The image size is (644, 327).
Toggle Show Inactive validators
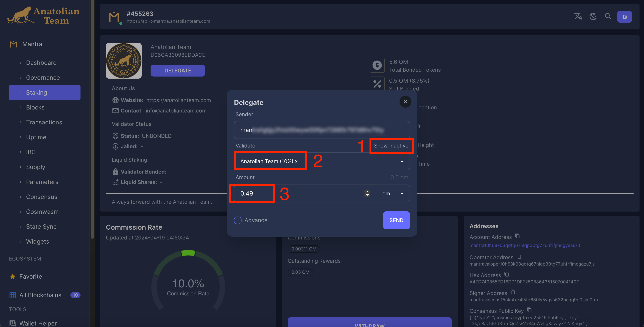(x=391, y=146)
